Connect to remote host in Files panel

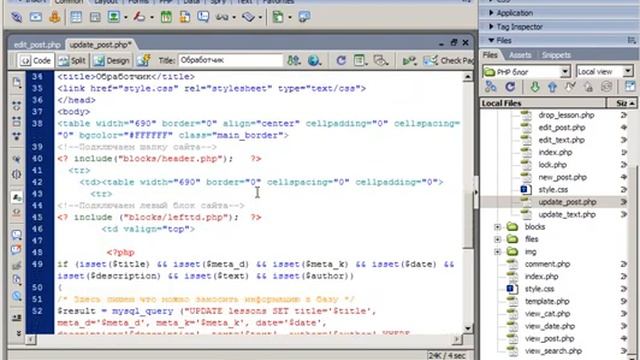coord(491,87)
